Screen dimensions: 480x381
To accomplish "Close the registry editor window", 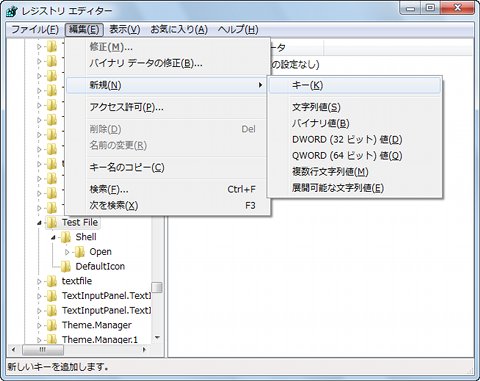I will coord(457,8).
